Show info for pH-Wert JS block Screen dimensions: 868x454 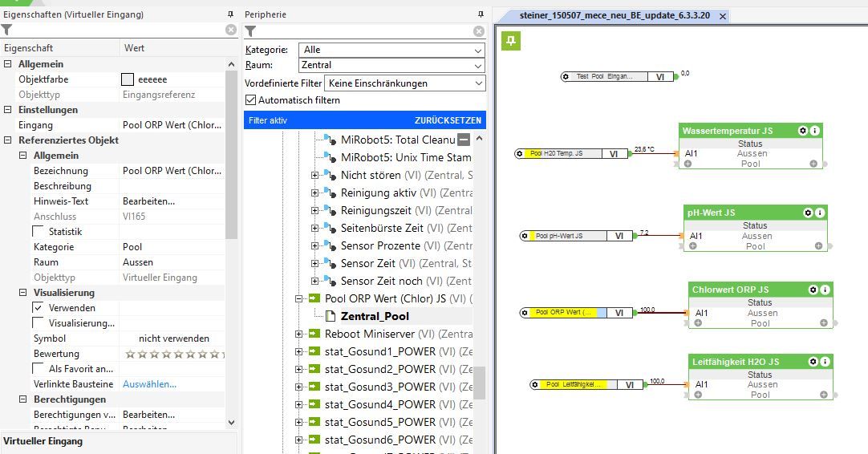(820, 213)
